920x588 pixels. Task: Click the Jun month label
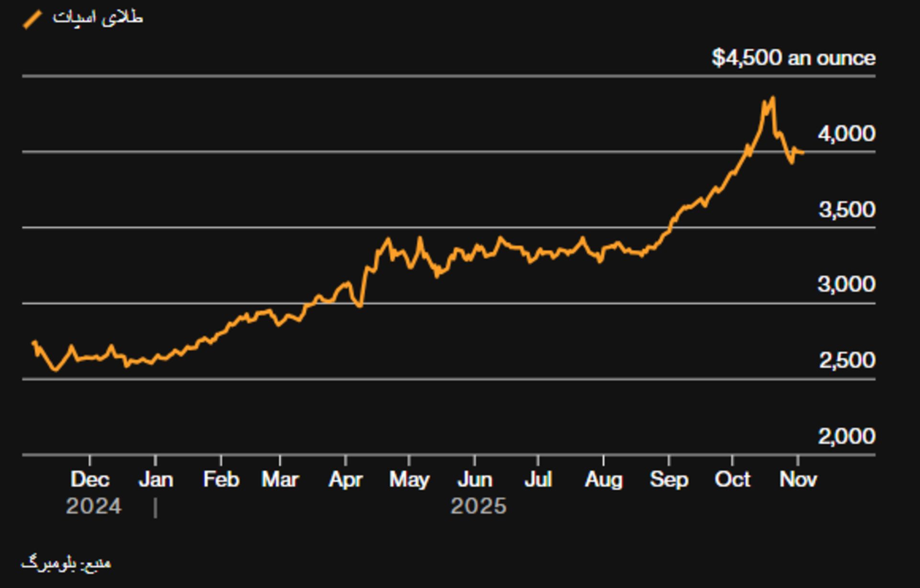click(475, 479)
